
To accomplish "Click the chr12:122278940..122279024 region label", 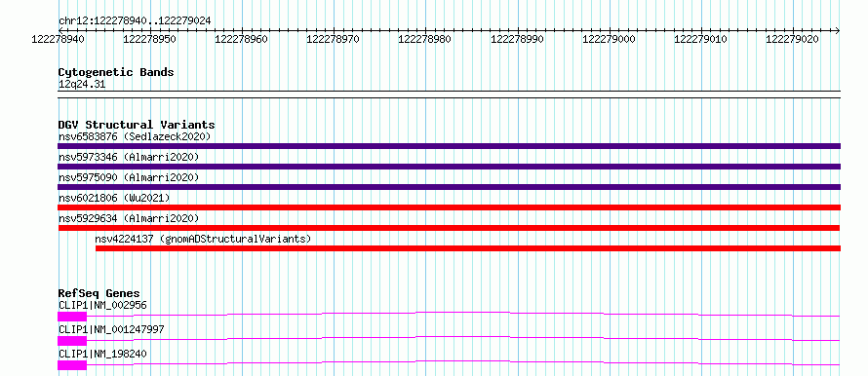I will (135, 20).
